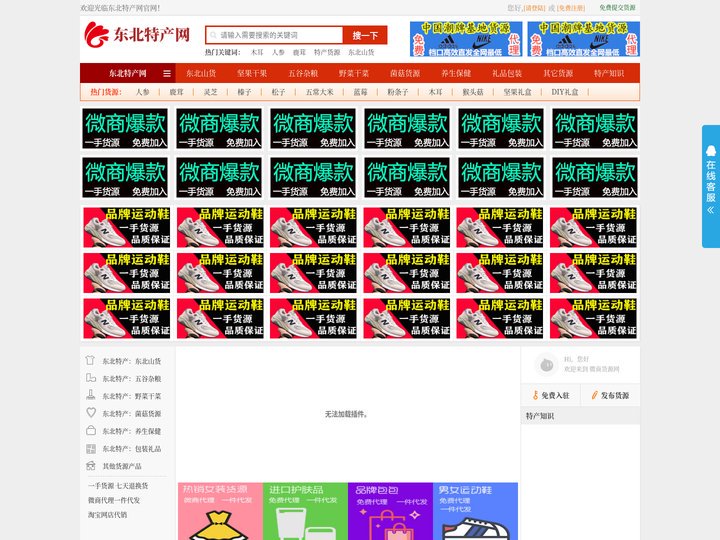Click the 一手货源 七天退换货 text
The width and height of the screenshot is (720, 540).
click(118, 485)
